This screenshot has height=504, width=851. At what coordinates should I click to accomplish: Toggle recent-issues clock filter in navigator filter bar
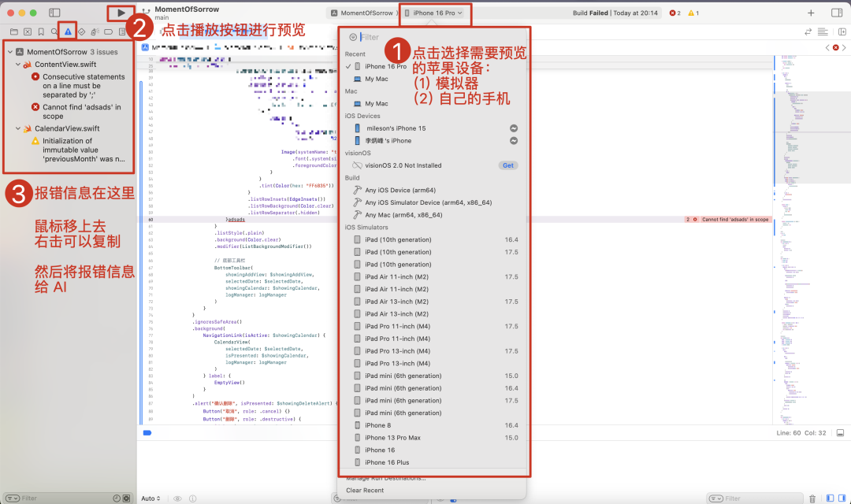[x=117, y=498]
